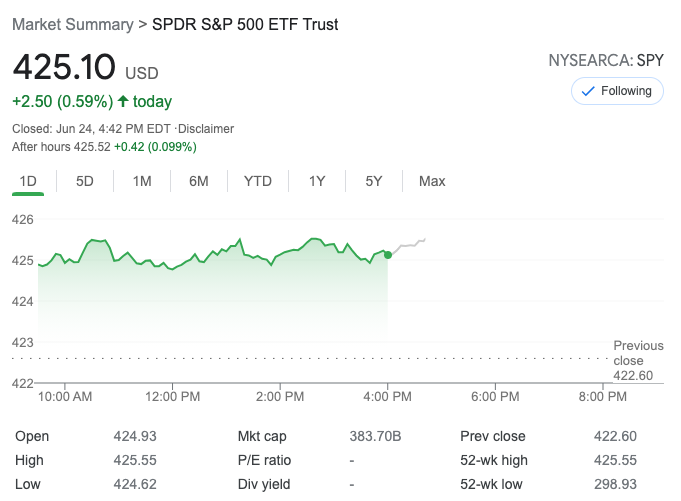The width and height of the screenshot is (681, 501).
Task: Click the gray after-hours line on chart
Action: [x=408, y=245]
